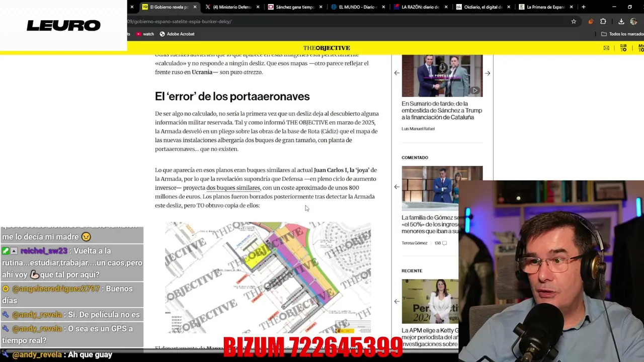Screen dimensions: 644x362
Task: Open the 138 comments icon
Action: click(441, 243)
